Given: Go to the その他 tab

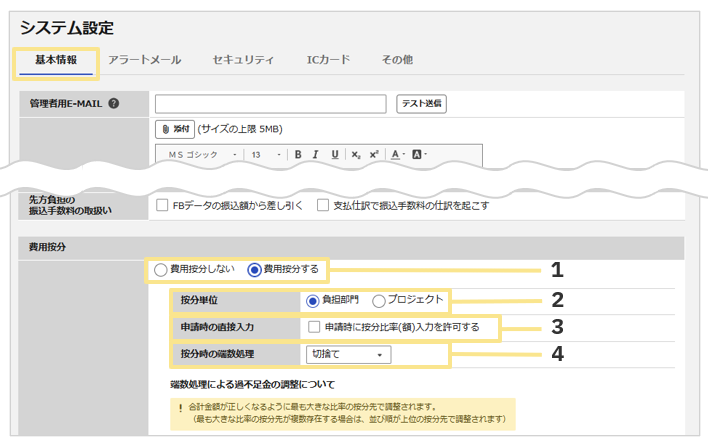Looking at the screenshot, I should click(x=397, y=60).
